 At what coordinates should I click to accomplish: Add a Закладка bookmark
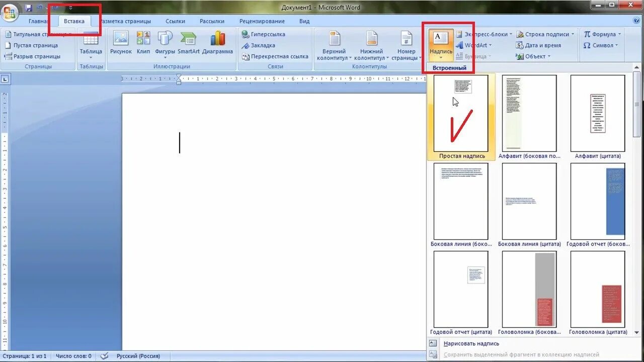pyautogui.click(x=259, y=45)
